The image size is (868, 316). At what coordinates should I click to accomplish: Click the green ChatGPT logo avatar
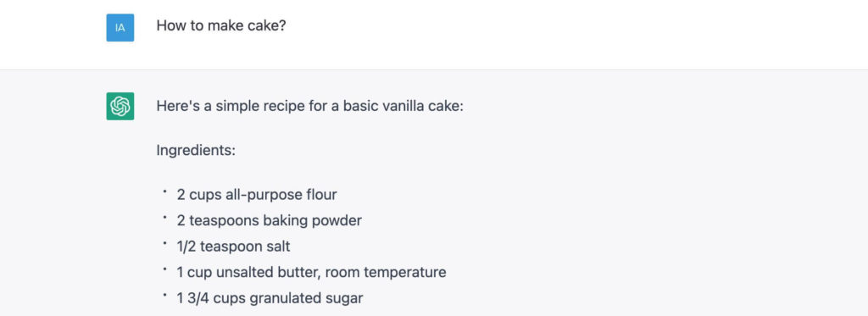pos(120,106)
